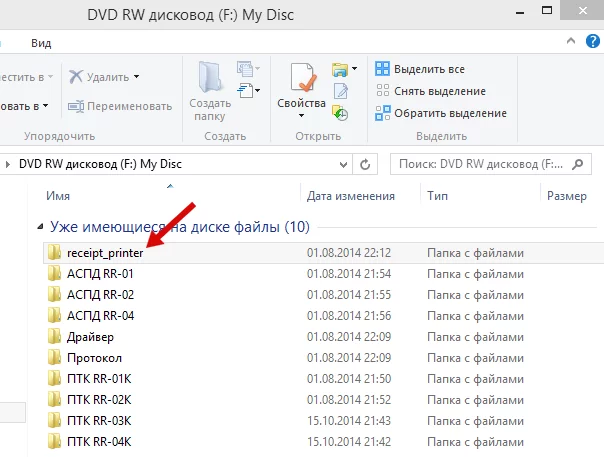Sort by the Имя column header

tap(58, 196)
